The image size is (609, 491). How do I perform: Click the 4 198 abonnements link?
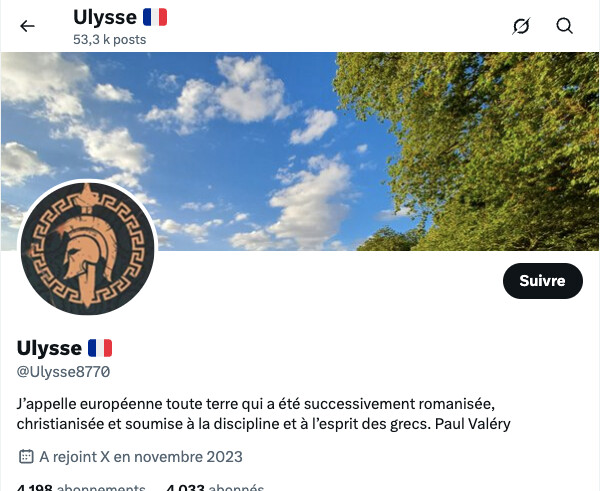81,487
